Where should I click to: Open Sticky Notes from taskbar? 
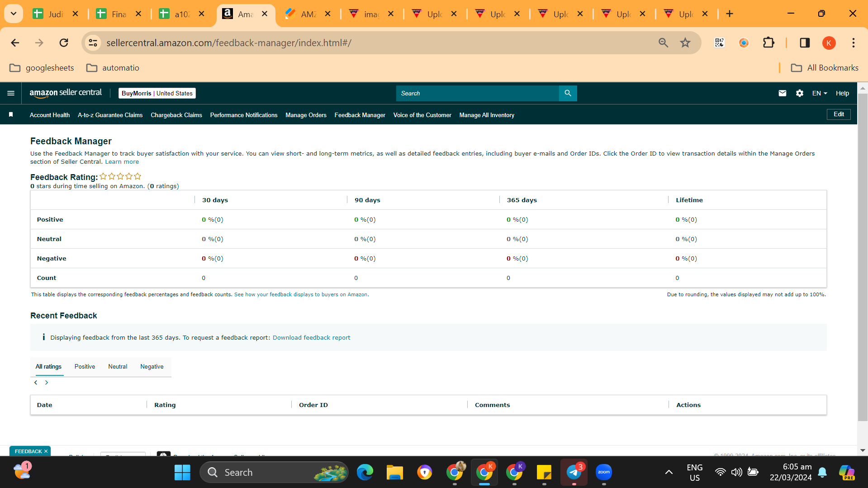point(544,472)
